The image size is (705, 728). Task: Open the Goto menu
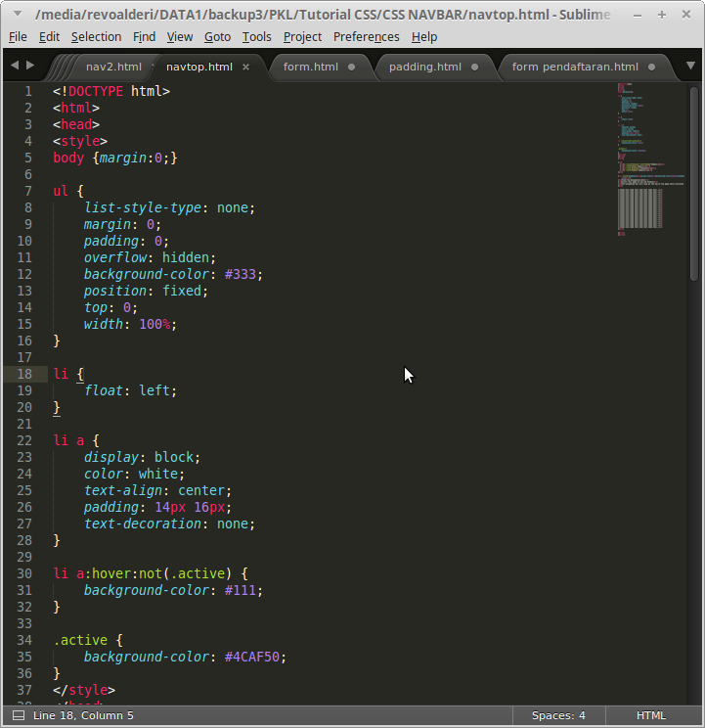[217, 36]
